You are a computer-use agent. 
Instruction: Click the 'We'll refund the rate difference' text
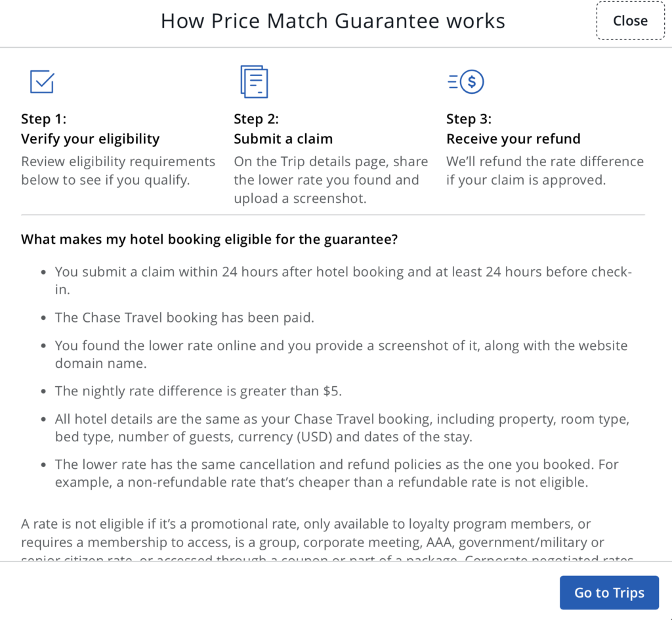tap(545, 170)
